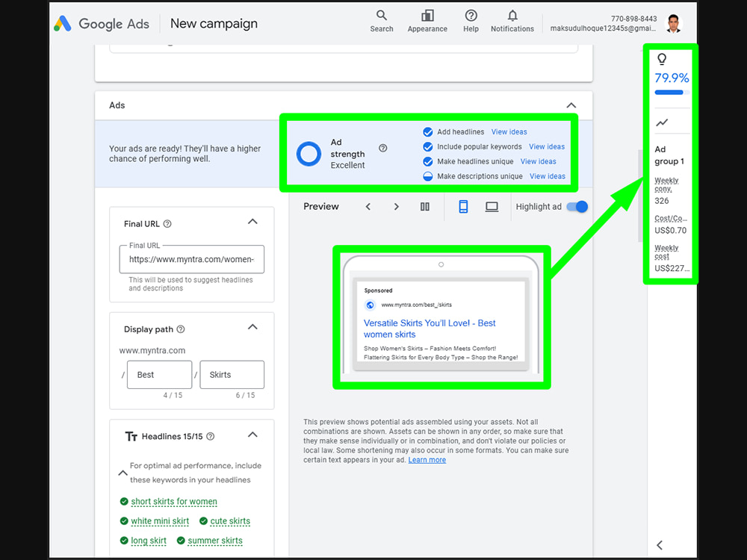Click the www.myntra.com display path text
The height and width of the screenshot is (560, 747).
click(x=152, y=350)
